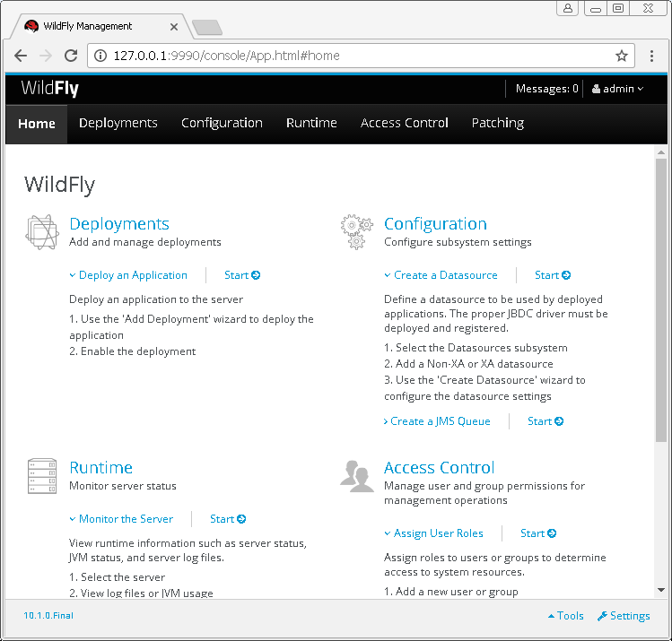672x641 pixels.
Task: Click the Messages: 0 indicator
Action: click(x=547, y=89)
